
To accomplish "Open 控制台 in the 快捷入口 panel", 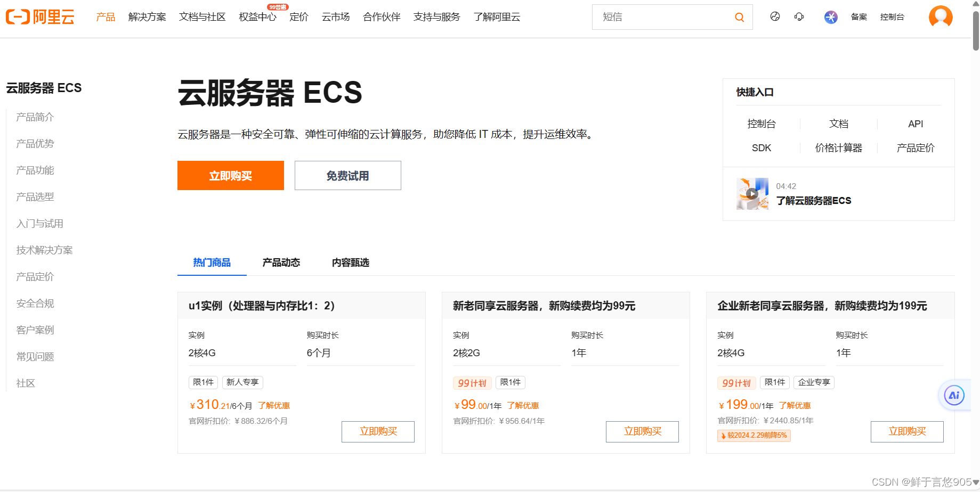I will click(x=762, y=124).
